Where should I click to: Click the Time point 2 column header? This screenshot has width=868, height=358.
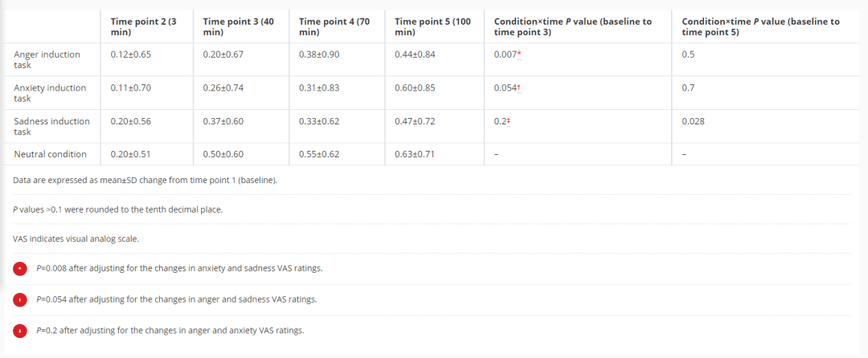click(x=143, y=27)
